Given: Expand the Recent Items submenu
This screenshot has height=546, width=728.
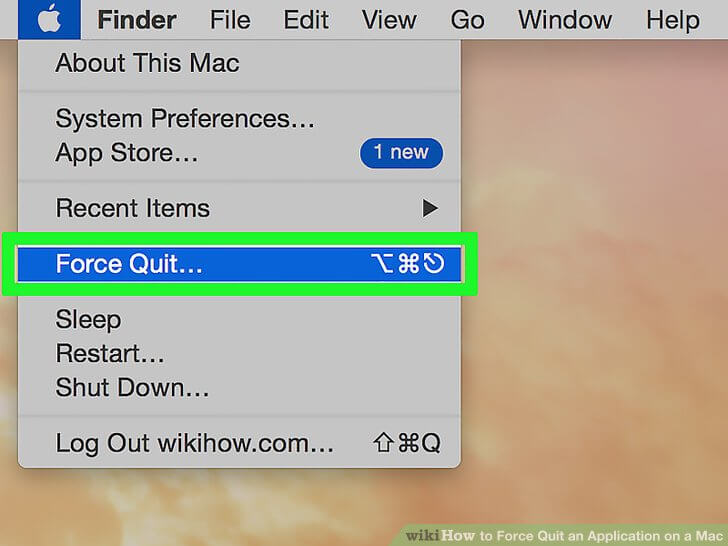Looking at the screenshot, I should tap(240, 208).
